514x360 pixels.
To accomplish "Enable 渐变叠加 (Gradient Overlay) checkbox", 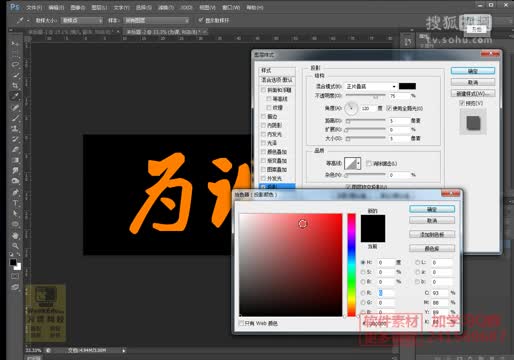I will coord(264,161).
